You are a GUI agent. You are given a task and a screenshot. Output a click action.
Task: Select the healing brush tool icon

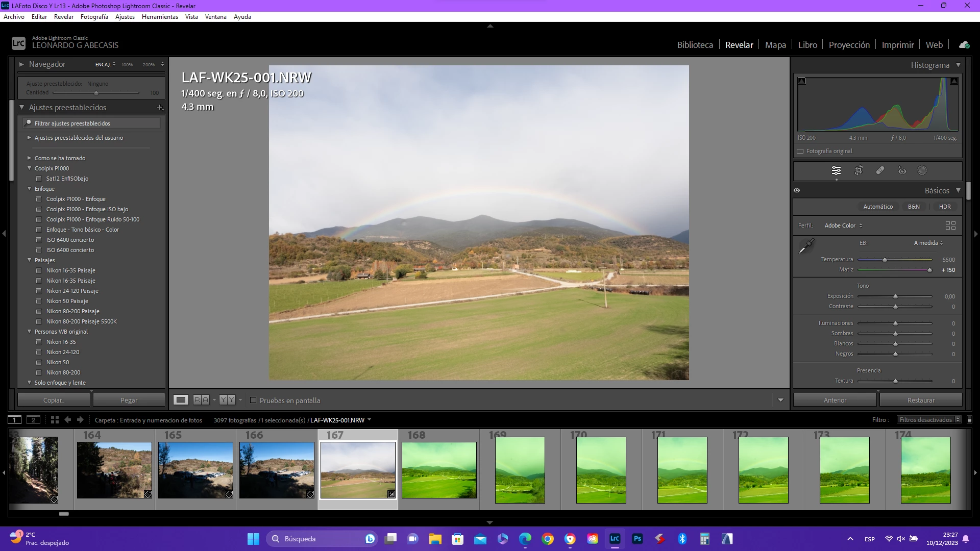(880, 170)
